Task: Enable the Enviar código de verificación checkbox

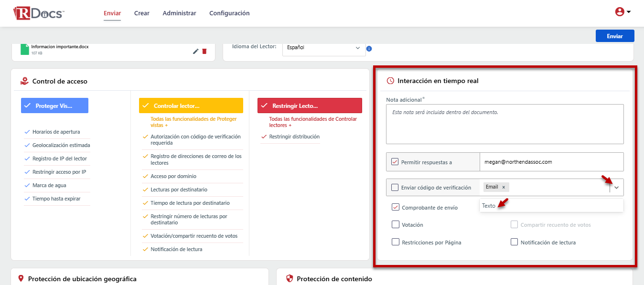Action: [395, 188]
